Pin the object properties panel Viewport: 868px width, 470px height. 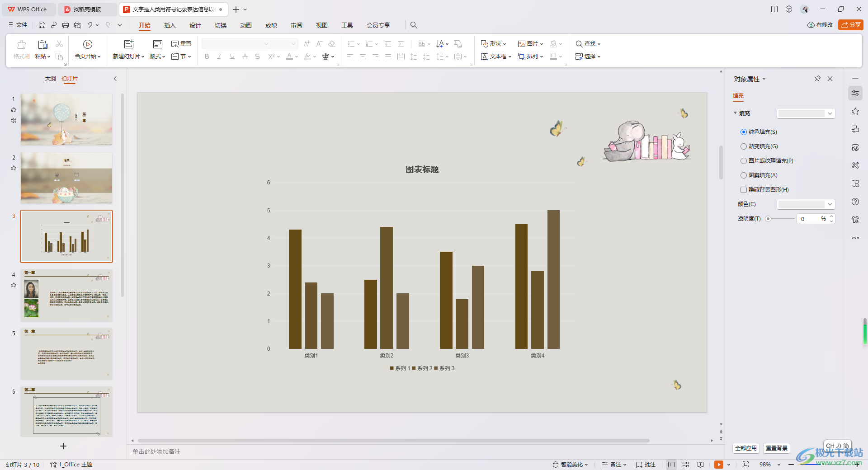click(x=817, y=79)
